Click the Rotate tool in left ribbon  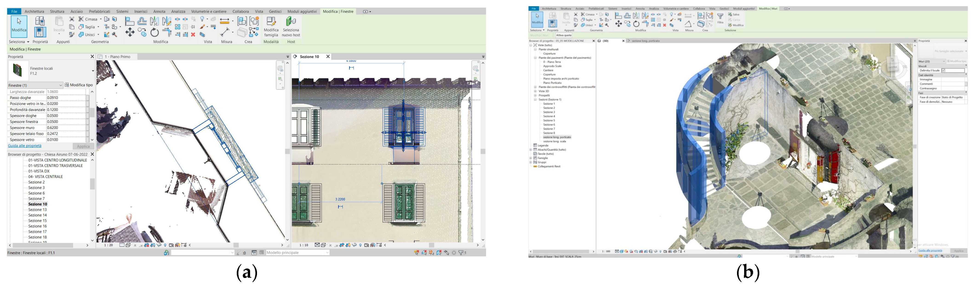click(154, 33)
